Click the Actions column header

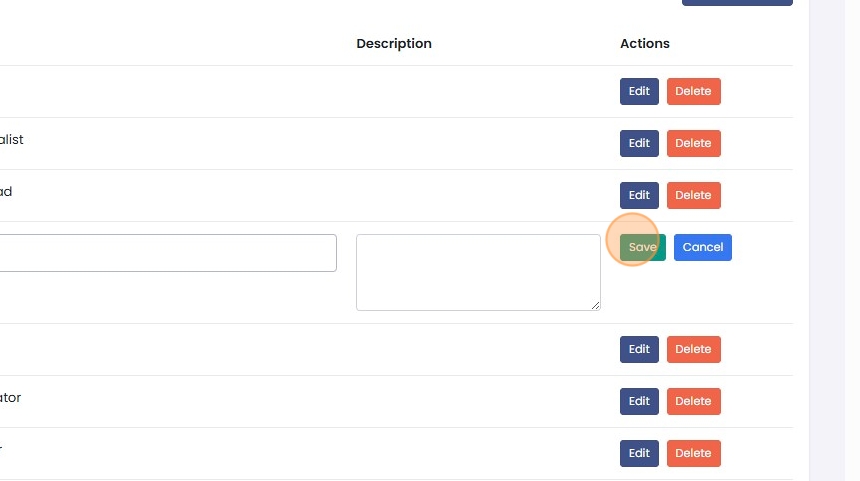tap(645, 44)
